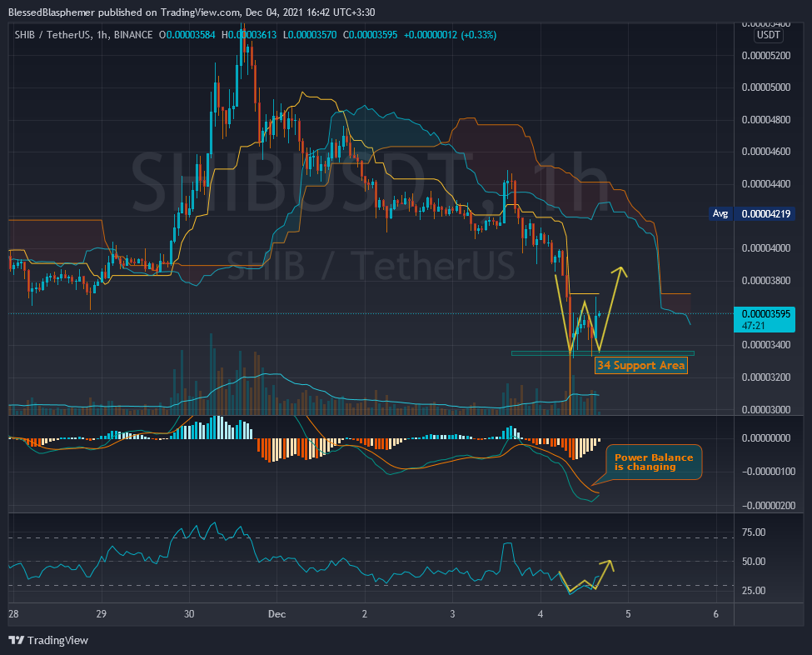Image resolution: width=812 pixels, height=655 pixels.
Task: Click the high value H0.00003613
Action: pos(249,35)
